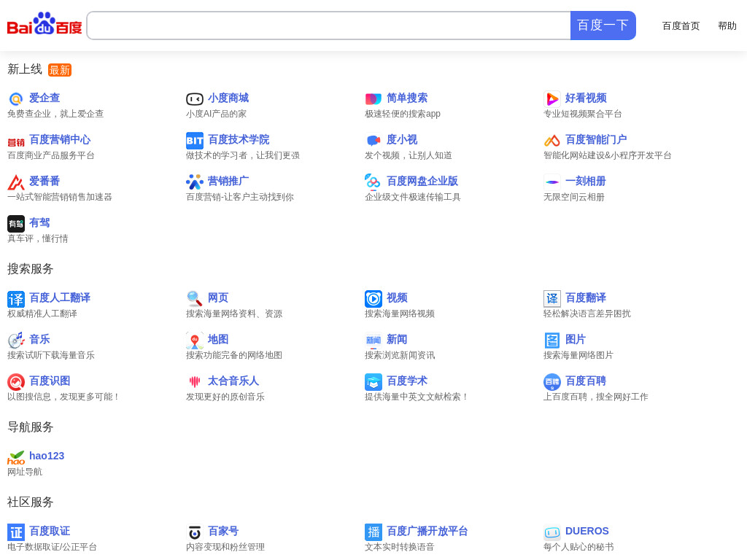Click the description 网址导航
The height and width of the screenshot is (560, 747).
click(25, 472)
